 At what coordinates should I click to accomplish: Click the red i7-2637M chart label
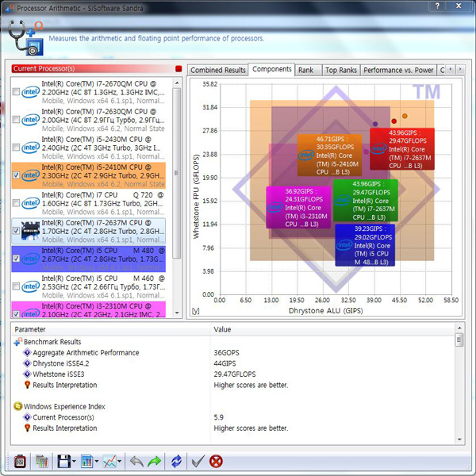tap(402, 149)
